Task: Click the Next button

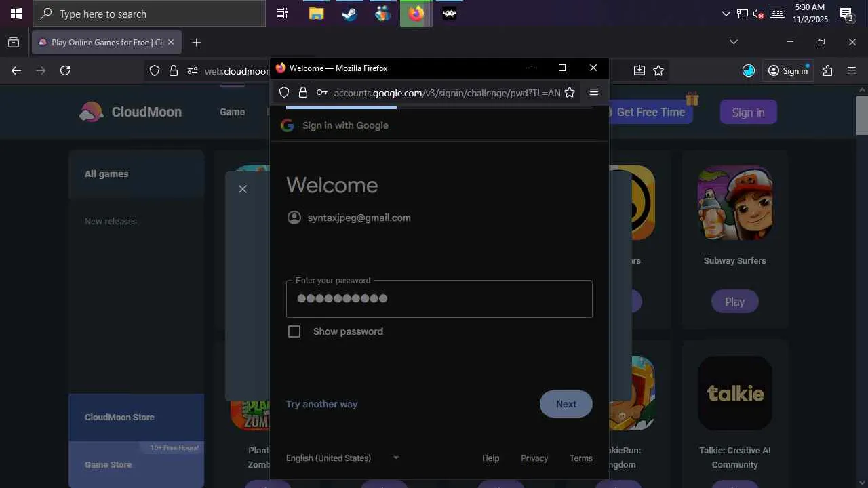Action: tap(566, 404)
